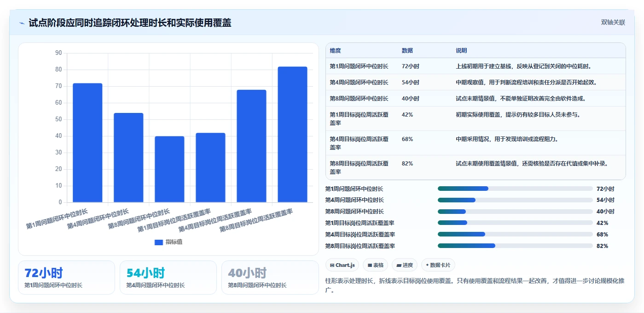The height and width of the screenshot is (313, 644).
Task: Click the note starting 上线初期用于建立基线
Action: click(x=524, y=66)
